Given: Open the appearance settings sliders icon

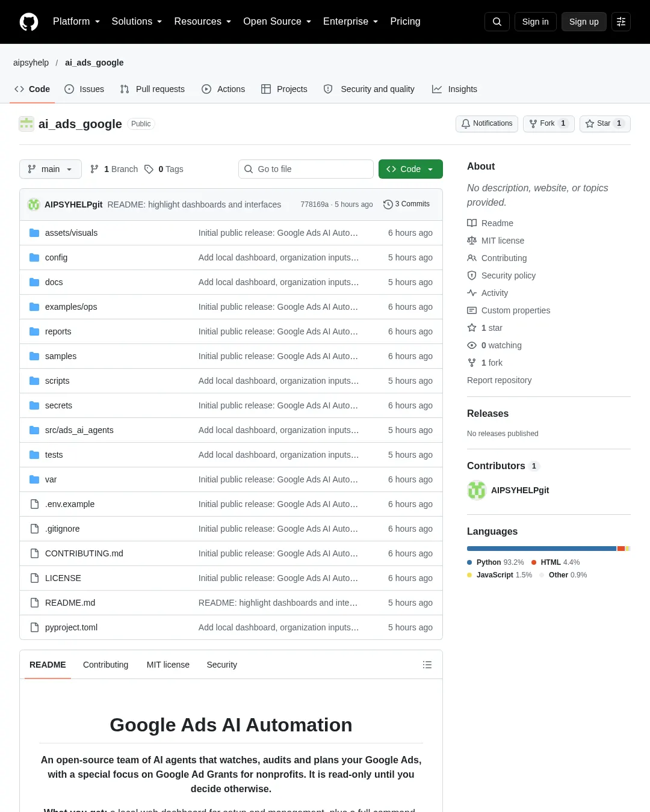Looking at the screenshot, I should (x=621, y=22).
